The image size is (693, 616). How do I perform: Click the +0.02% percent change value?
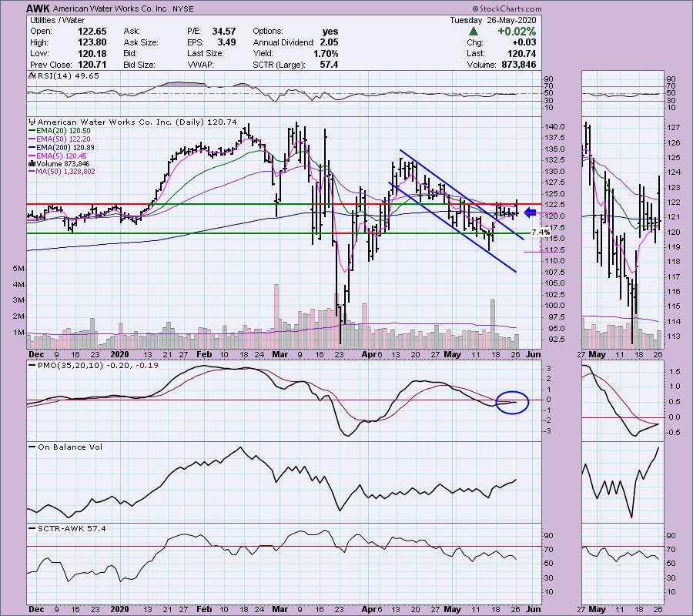[517, 32]
